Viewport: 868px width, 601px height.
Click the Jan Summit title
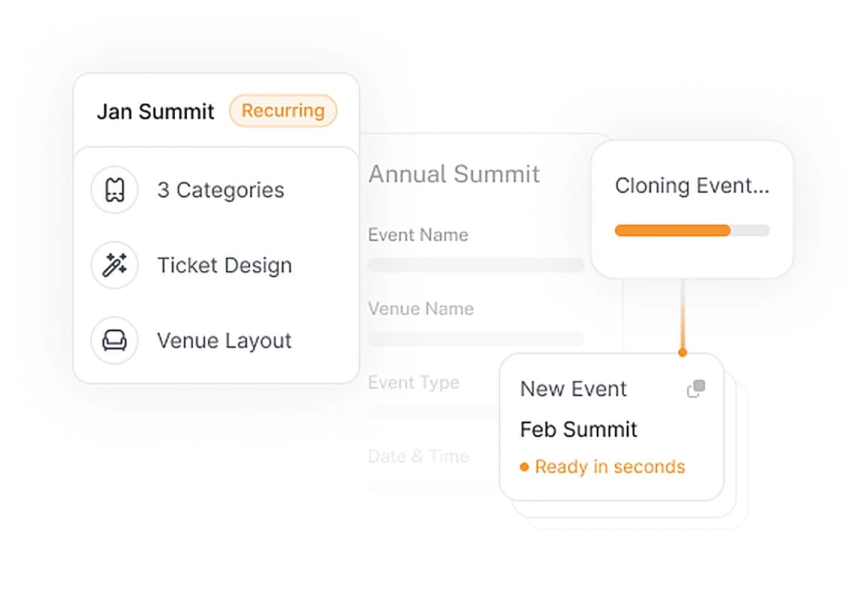pyautogui.click(x=155, y=111)
